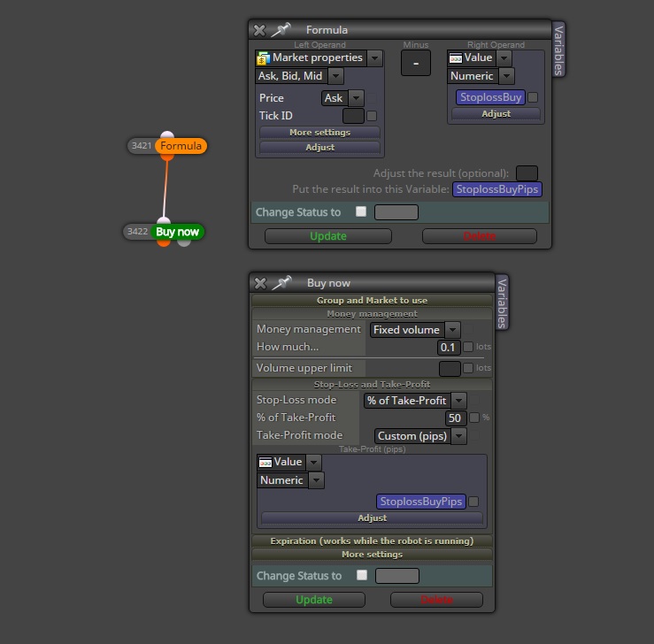Open the Take-Profit mode Custom (pips) dropdown
The height and width of the screenshot is (644, 654).
click(x=458, y=436)
